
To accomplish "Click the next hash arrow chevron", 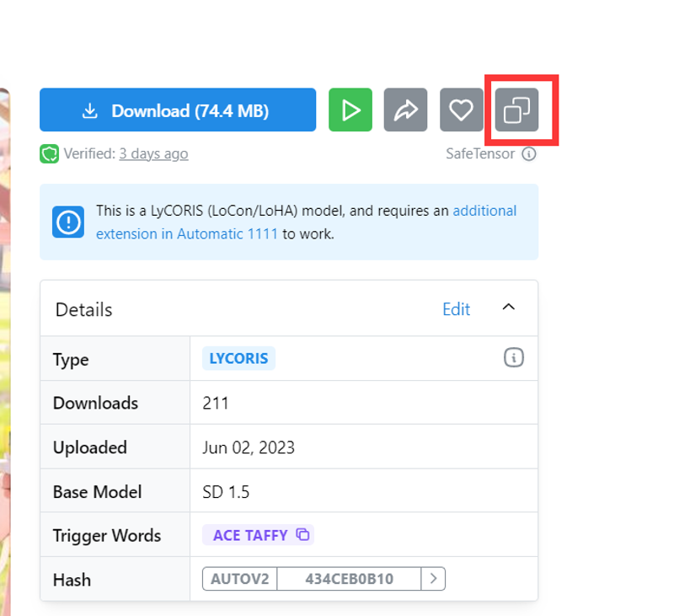I will tap(433, 579).
